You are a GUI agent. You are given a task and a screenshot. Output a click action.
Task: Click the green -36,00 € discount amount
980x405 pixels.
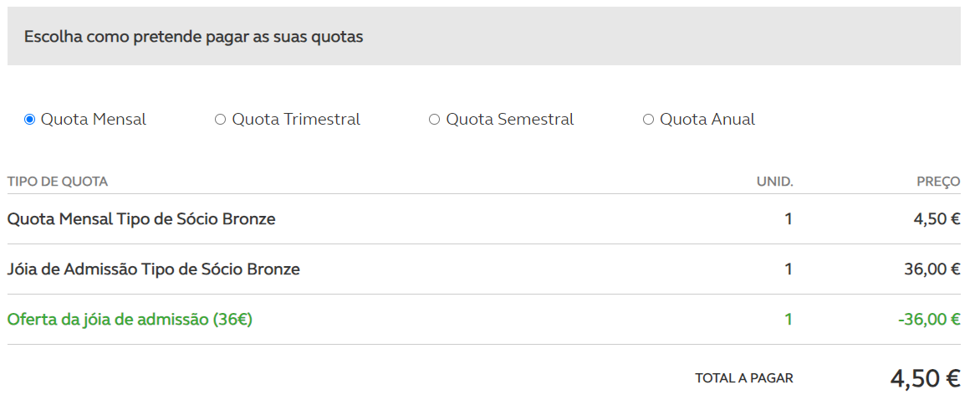pyautogui.click(x=930, y=320)
